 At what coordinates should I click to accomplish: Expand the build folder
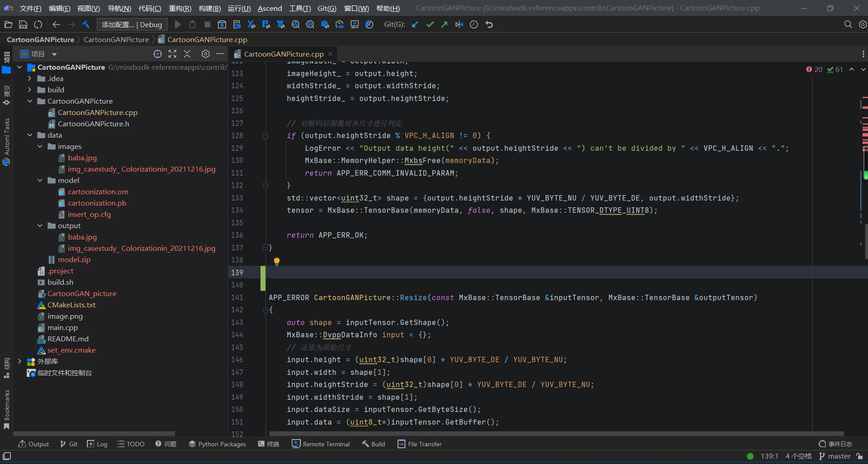30,90
